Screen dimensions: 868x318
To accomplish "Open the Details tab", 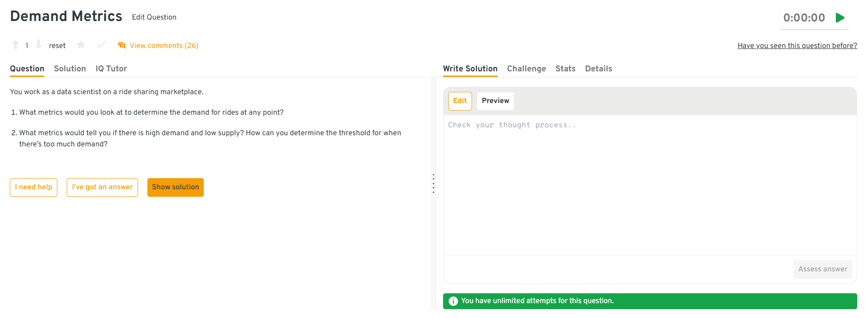I will coord(598,69).
